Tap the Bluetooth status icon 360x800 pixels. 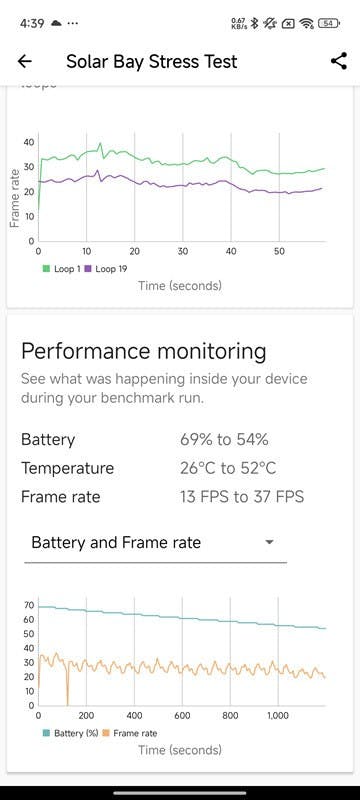[x=256, y=23]
